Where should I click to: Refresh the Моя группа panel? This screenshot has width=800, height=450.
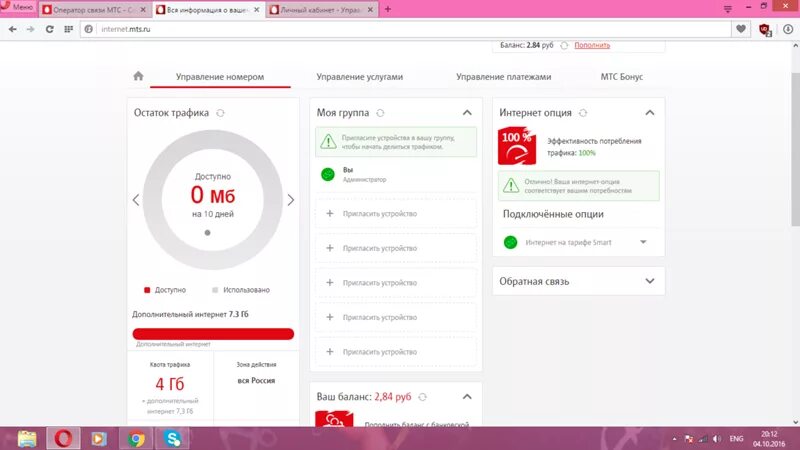[x=380, y=113]
